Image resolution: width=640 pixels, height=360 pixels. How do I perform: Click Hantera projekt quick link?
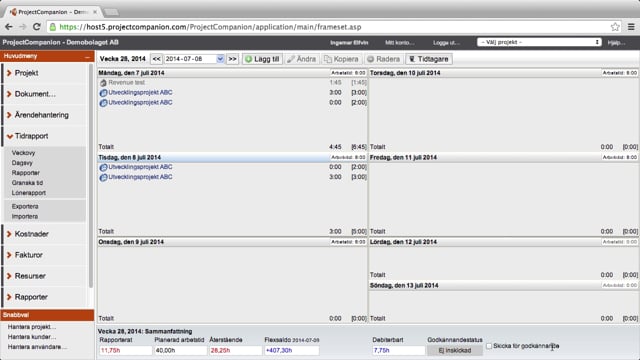(x=32, y=327)
